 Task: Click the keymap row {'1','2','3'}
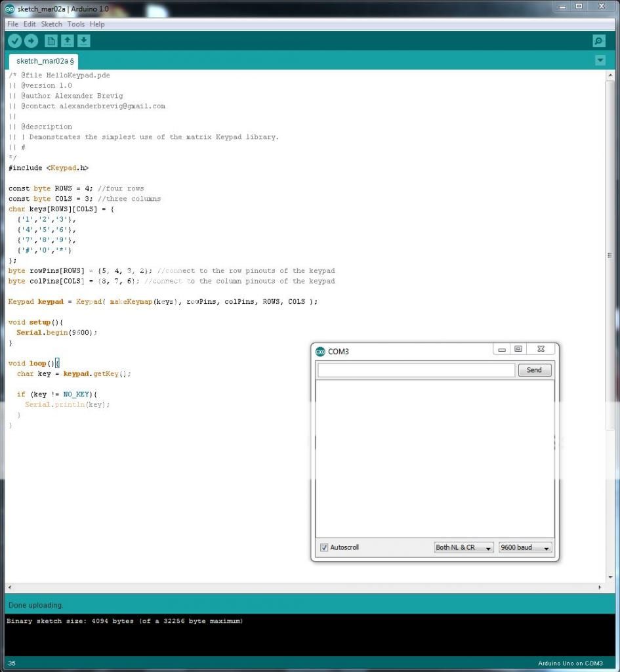point(47,219)
